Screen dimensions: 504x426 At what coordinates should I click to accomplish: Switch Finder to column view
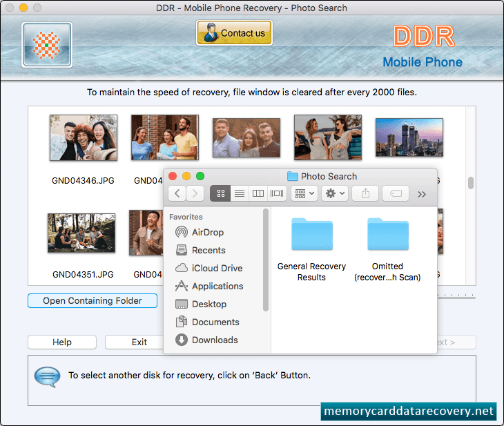(x=258, y=193)
